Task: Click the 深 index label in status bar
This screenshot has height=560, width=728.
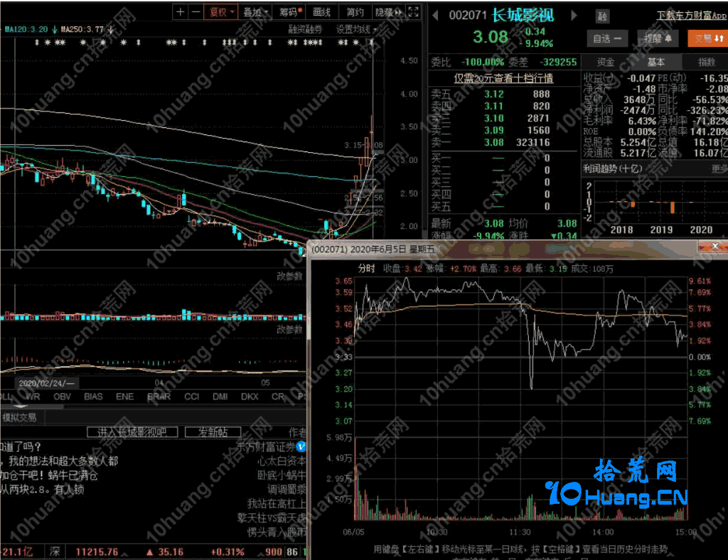Action: tap(55, 551)
